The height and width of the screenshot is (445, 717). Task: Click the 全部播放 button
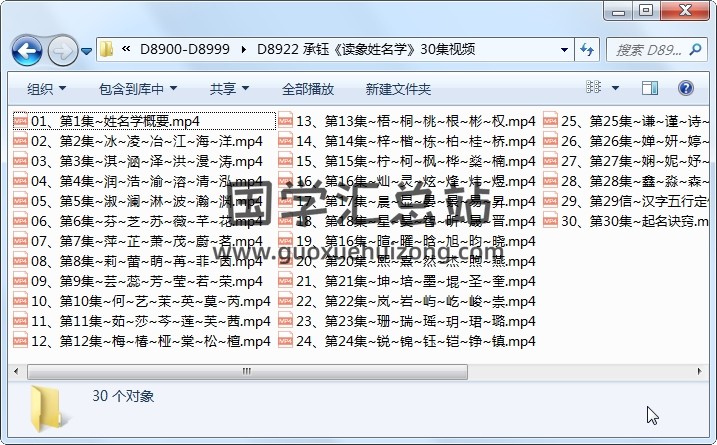[x=308, y=89]
